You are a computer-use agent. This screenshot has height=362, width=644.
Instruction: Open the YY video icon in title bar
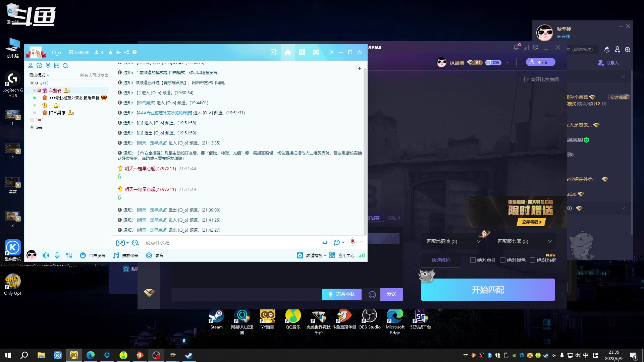click(x=274, y=52)
